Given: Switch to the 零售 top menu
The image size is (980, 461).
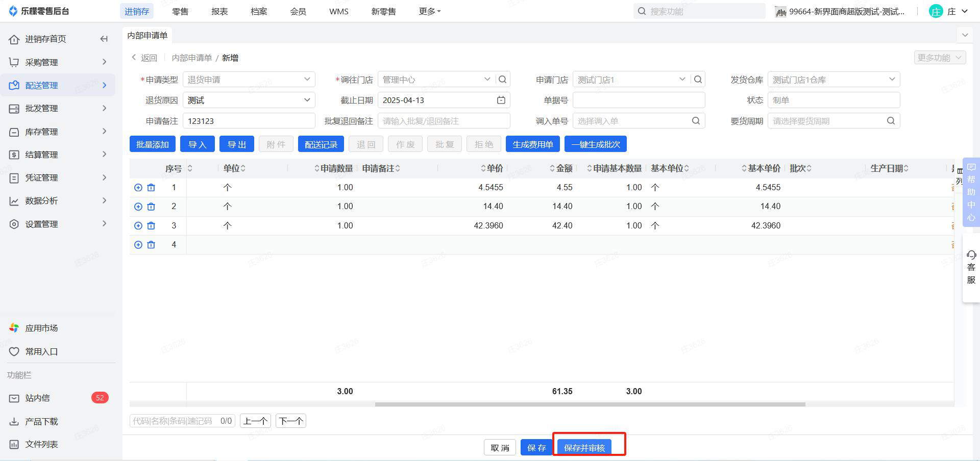Looking at the screenshot, I should click(180, 11).
